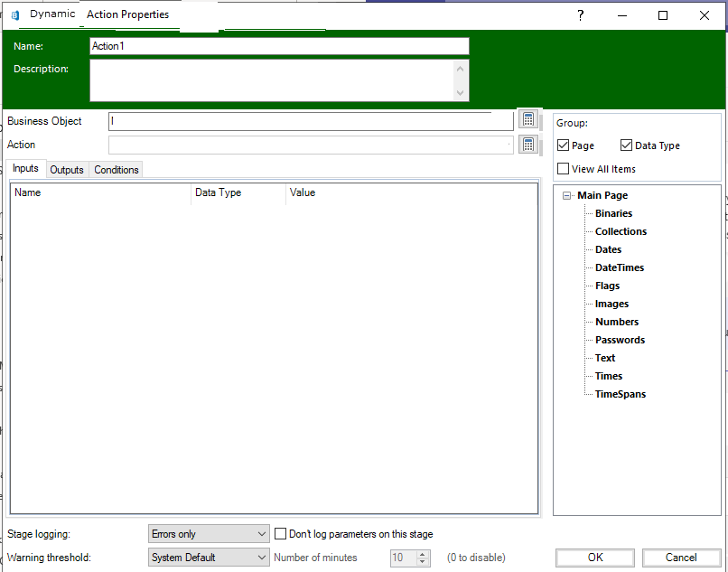This screenshot has height=572, width=728.
Task: Uncheck the Data Type checkbox
Action: pyautogui.click(x=627, y=145)
